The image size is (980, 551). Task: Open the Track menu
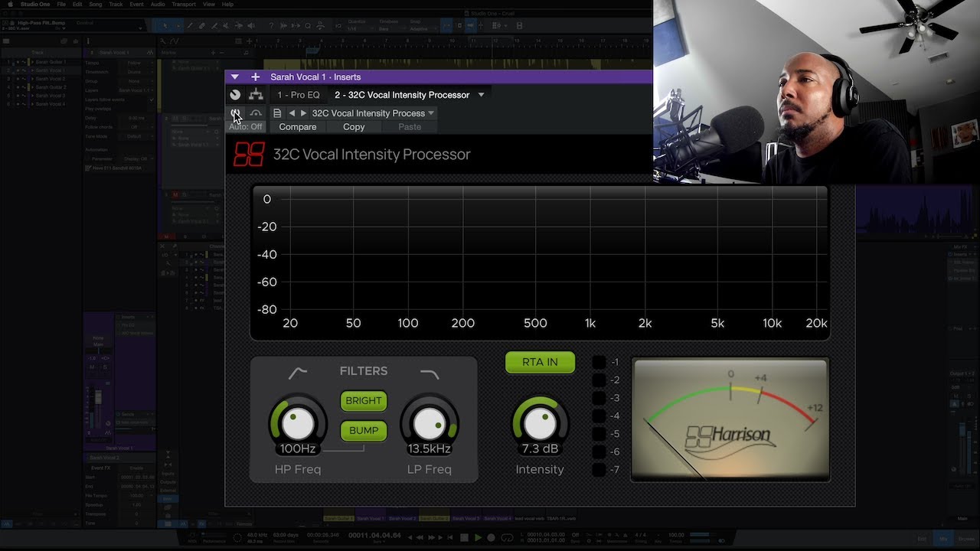pos(116,4)
